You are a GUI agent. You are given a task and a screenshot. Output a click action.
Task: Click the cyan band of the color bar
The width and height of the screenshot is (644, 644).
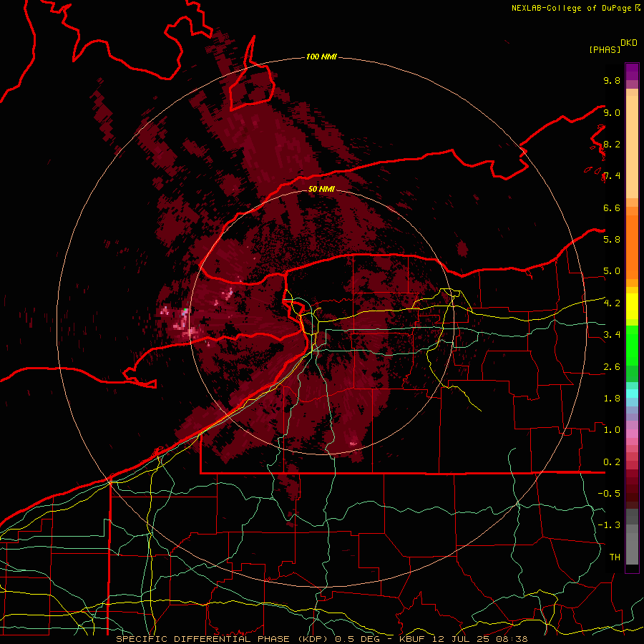632,393
